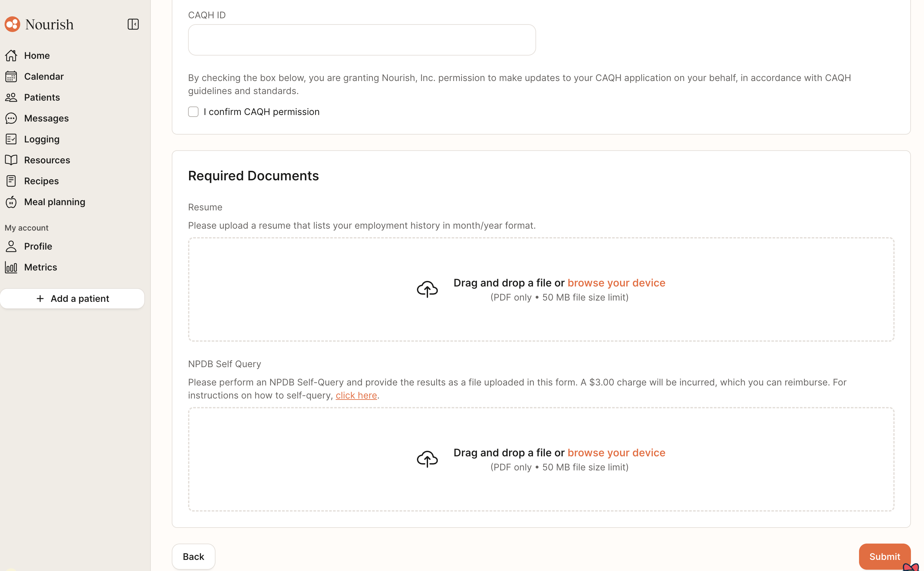This screenshot has width=924, height=571.
Task: Click the Resume upload cloud icon
Action: point(427,289)
